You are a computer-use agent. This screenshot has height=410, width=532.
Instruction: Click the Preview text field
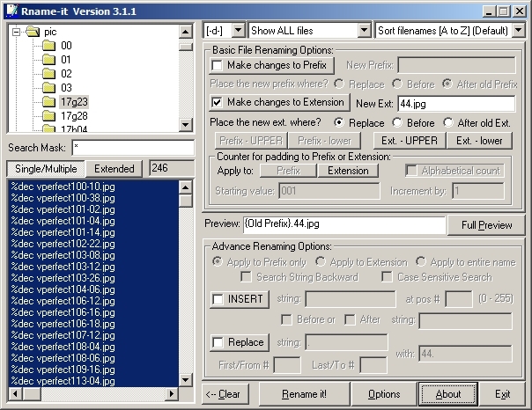344,224
